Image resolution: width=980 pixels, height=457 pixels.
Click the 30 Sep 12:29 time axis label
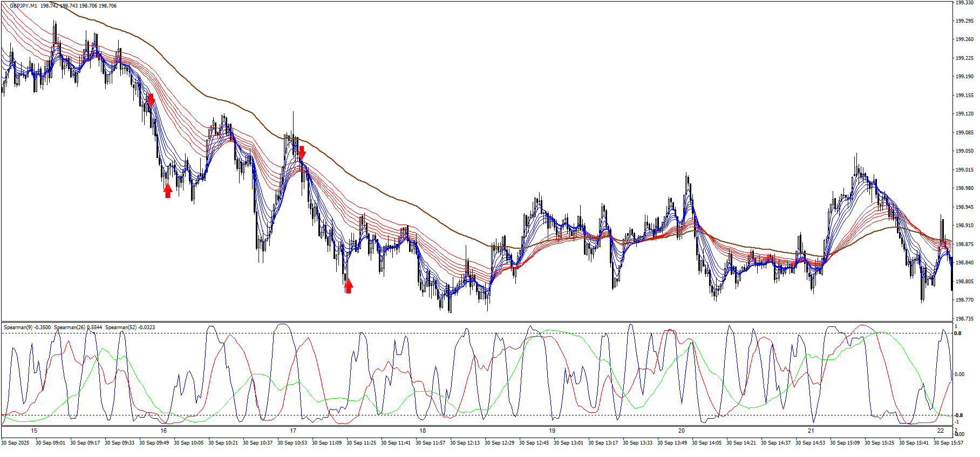(499, 443)
